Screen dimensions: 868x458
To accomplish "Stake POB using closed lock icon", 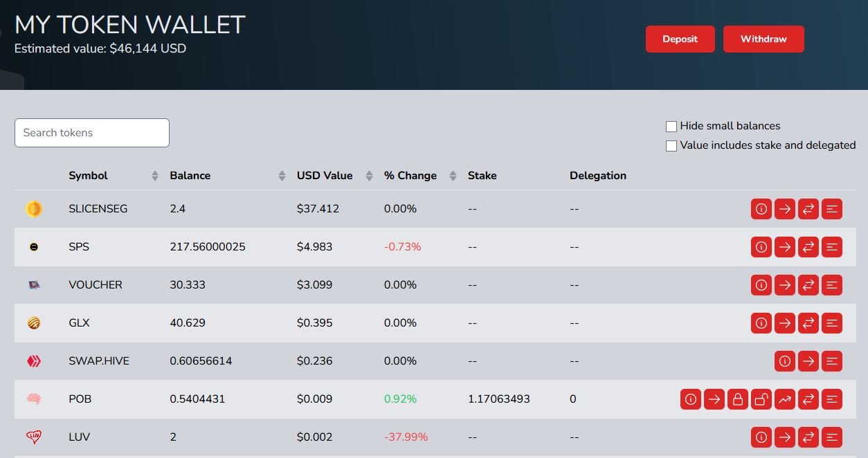I will (738, 399).
